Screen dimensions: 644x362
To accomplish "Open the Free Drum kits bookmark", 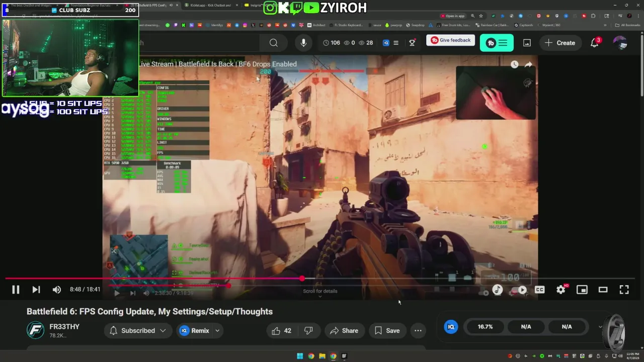I will [453, 25].
